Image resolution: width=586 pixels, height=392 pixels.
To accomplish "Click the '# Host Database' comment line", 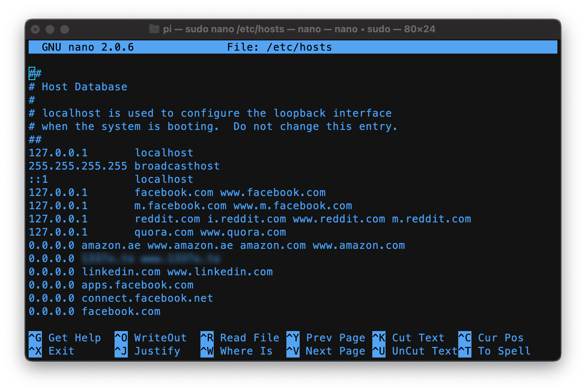I will (78, 87).
